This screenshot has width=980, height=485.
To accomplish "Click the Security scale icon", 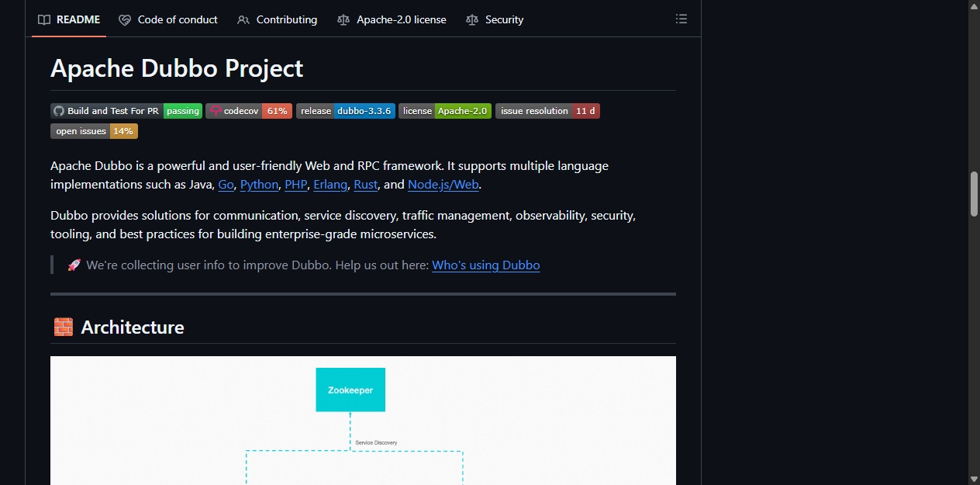I will coord(472,19).
